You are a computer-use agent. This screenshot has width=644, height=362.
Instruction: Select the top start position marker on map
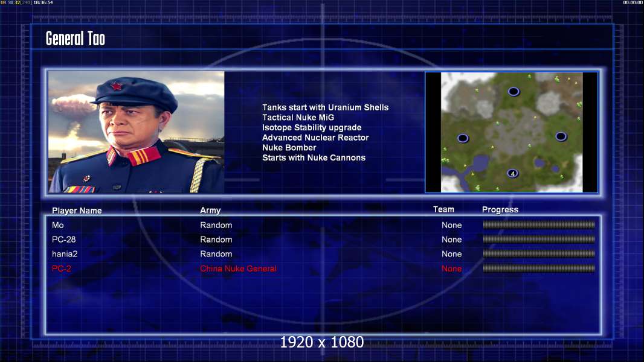coord(514,92)
